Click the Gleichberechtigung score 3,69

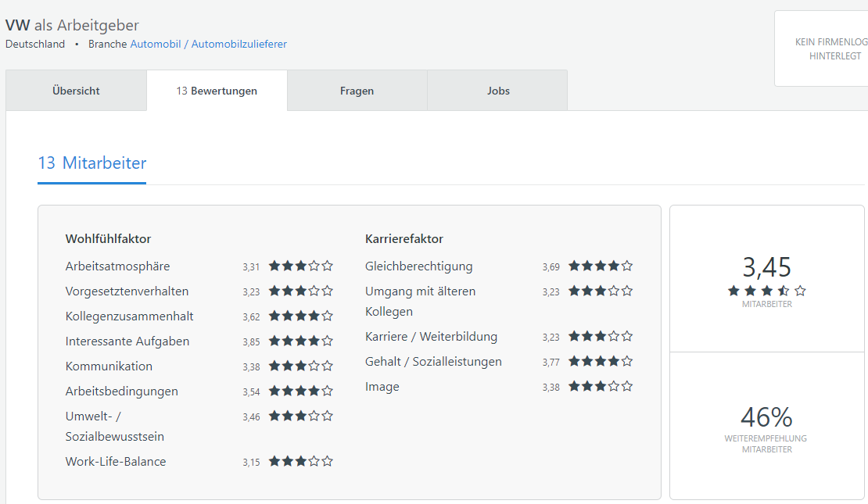[x=551, y=267]
